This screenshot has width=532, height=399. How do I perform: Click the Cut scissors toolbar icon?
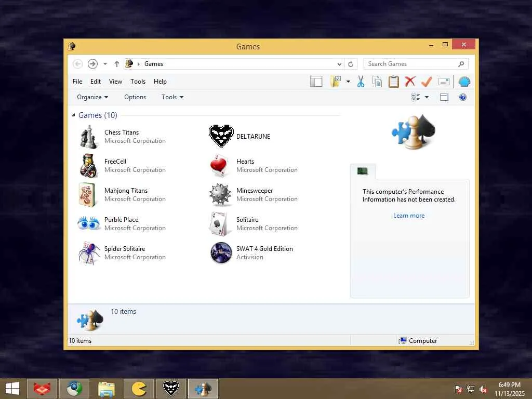pos(361,82)
